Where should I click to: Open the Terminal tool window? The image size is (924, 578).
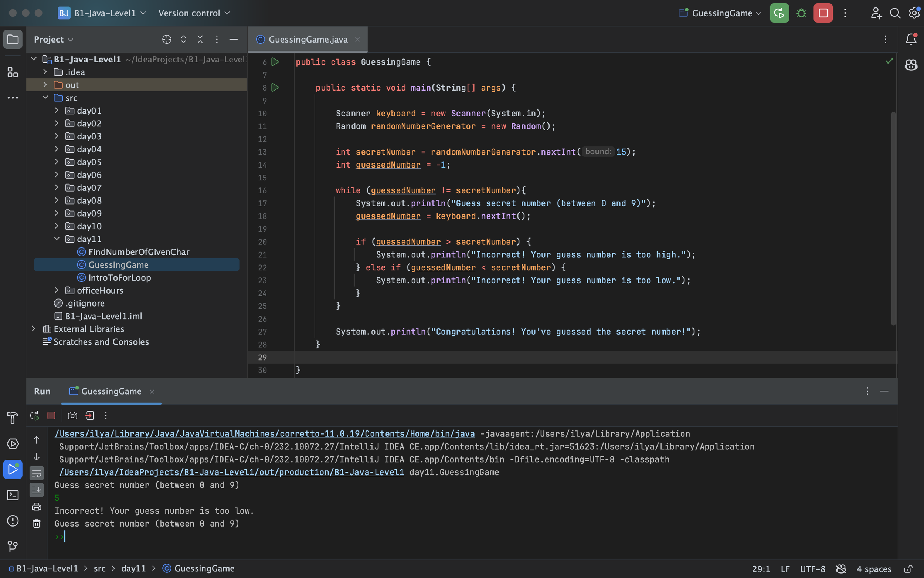tap(13, 495)
